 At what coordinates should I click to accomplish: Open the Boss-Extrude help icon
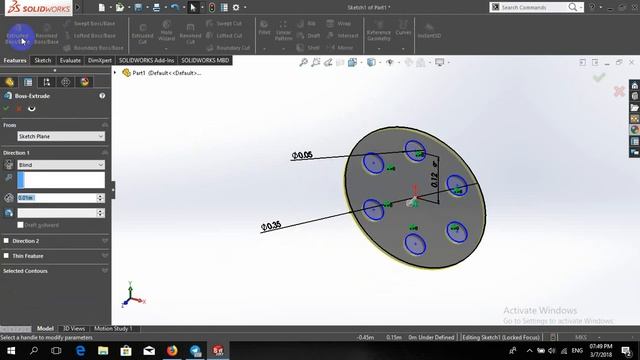[x=102, y=96]
